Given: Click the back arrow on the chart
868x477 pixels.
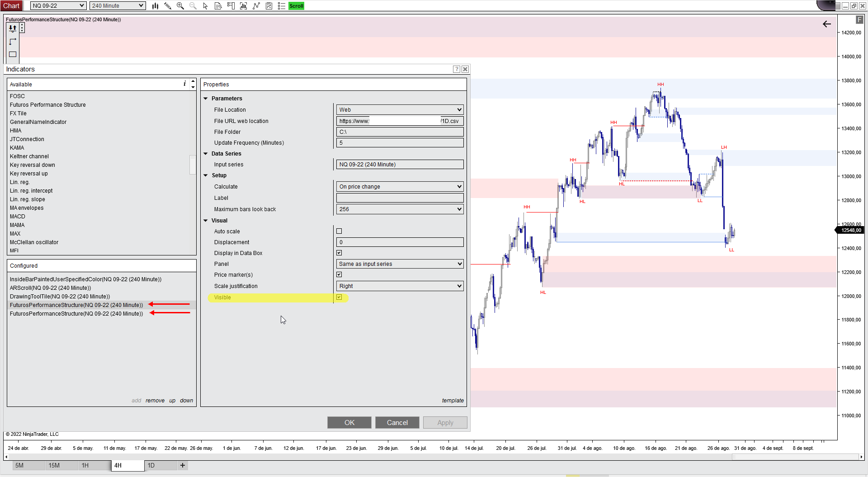Looking at the screenshot, I should [827, 24].
